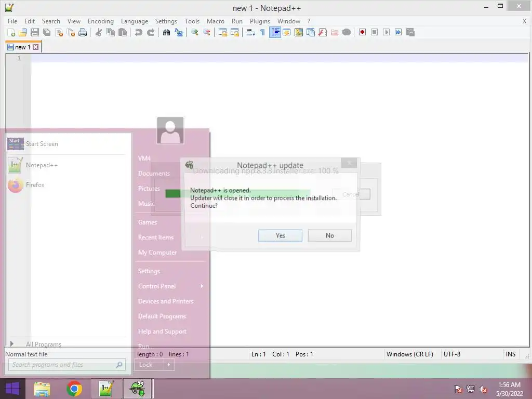This screenshot has height=399, width=532.
Task: Click user account picture in Start menu
Action: point(170,130)
